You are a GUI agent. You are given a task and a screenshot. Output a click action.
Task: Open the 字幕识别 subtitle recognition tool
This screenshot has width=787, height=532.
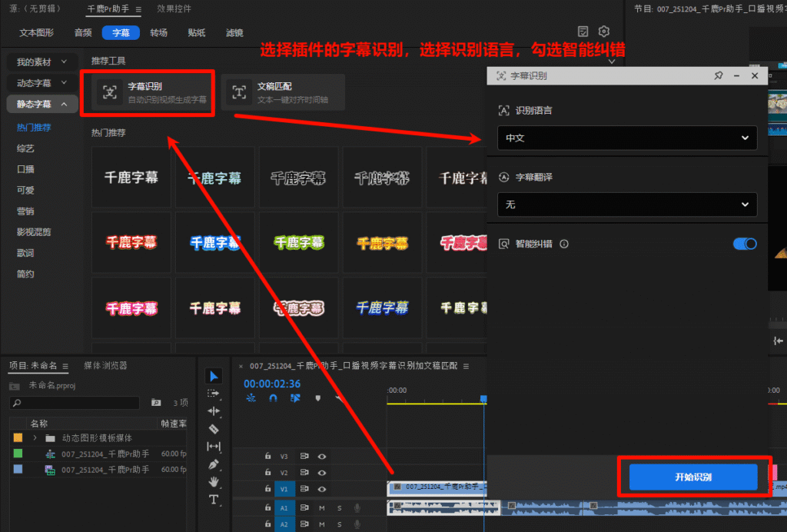click(148, 92)
